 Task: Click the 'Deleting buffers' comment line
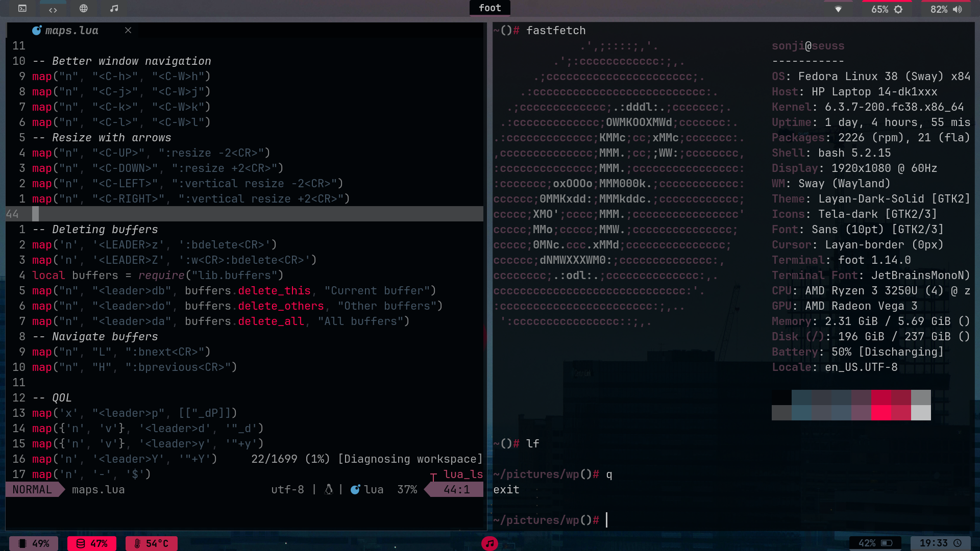coord(95,229)
